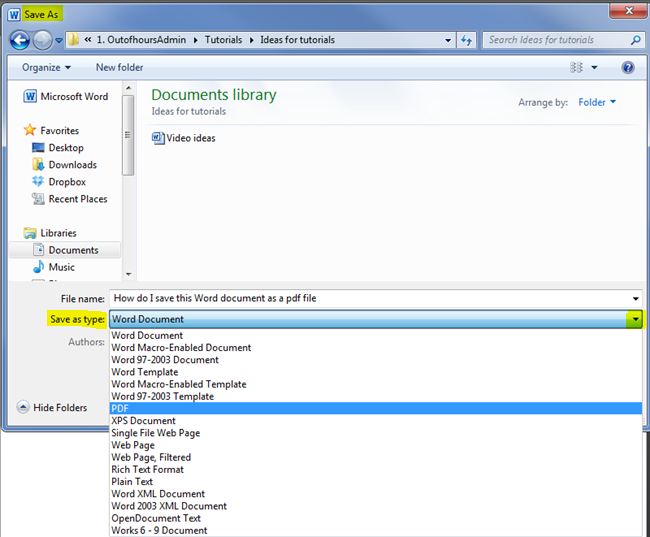650x537 pixels.
Task: Choose OpenDocument Text type
Action: 376,518
